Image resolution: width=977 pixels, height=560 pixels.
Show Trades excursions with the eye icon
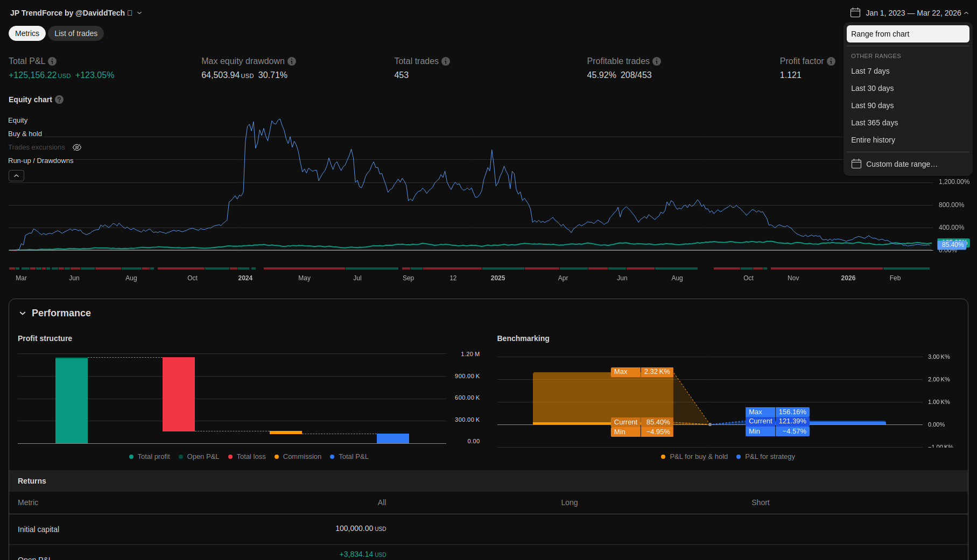pyautogui.click(x=77, y=147)
